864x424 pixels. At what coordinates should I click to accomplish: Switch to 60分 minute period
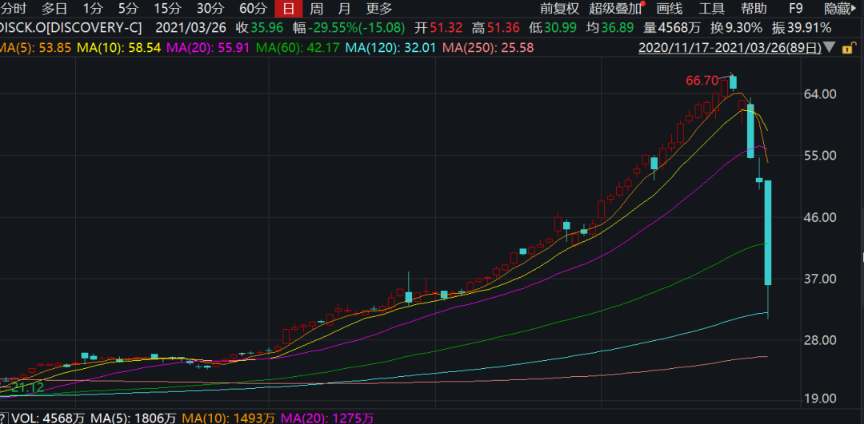(253, 8)
